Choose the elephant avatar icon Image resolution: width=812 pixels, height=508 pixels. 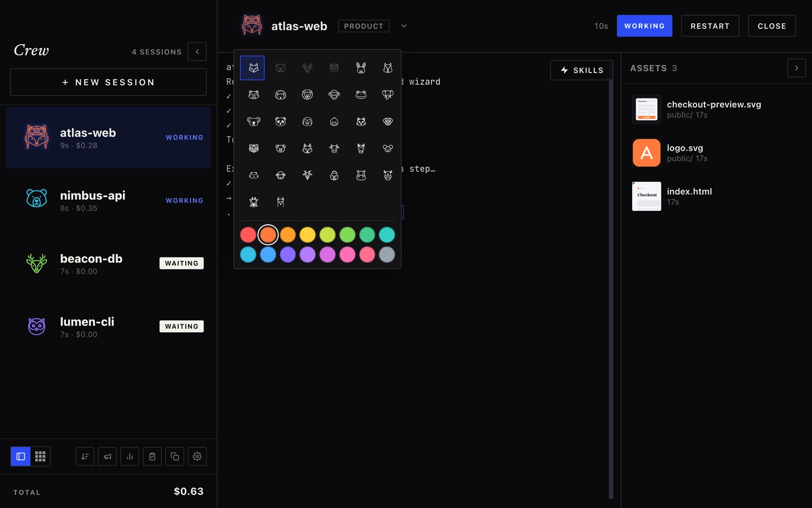388,95
